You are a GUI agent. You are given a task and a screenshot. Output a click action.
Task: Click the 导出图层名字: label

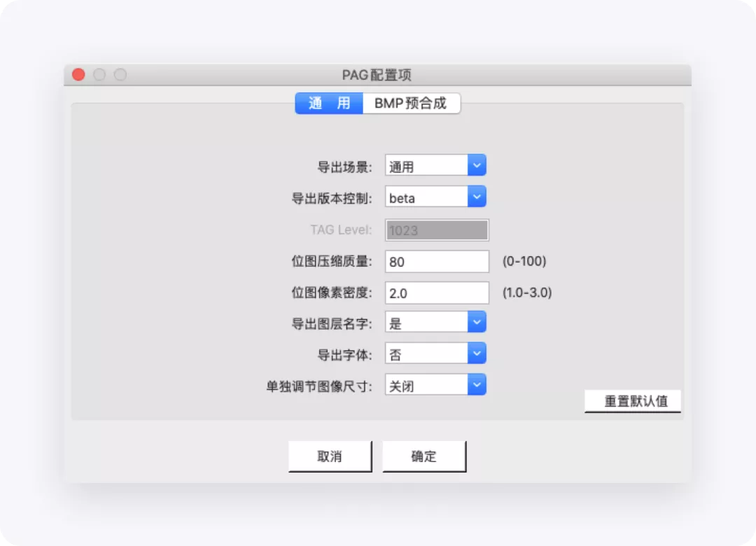pos(332,323)
